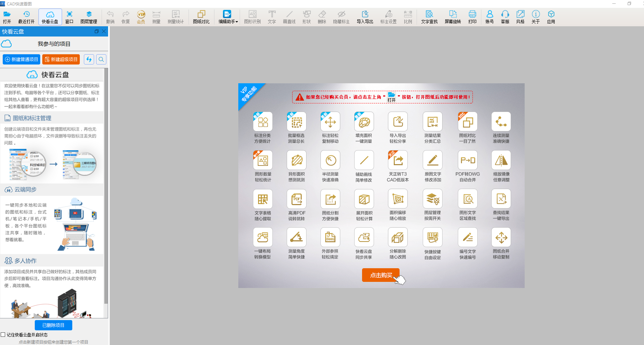Image resolution: width=644 pixels, height=345 pixels.
Task: Click the 高清PDF 说转就转 tile
Action: (296, 205)
